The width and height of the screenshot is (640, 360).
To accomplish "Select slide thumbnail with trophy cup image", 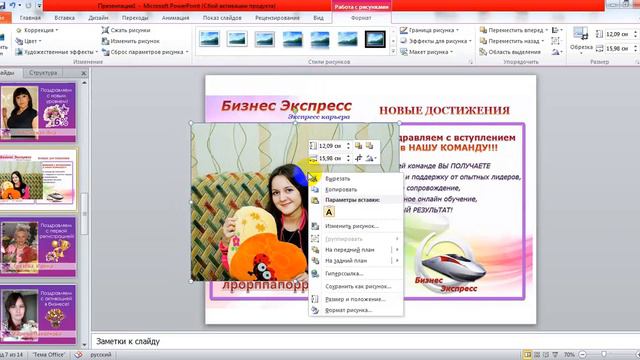I will 38,246.
